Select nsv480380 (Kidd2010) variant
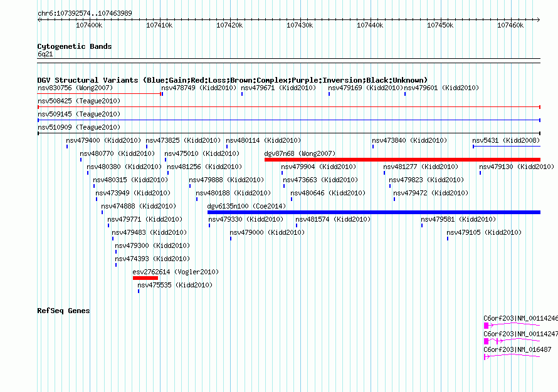The image size is (558, 392). coord(124,167)
